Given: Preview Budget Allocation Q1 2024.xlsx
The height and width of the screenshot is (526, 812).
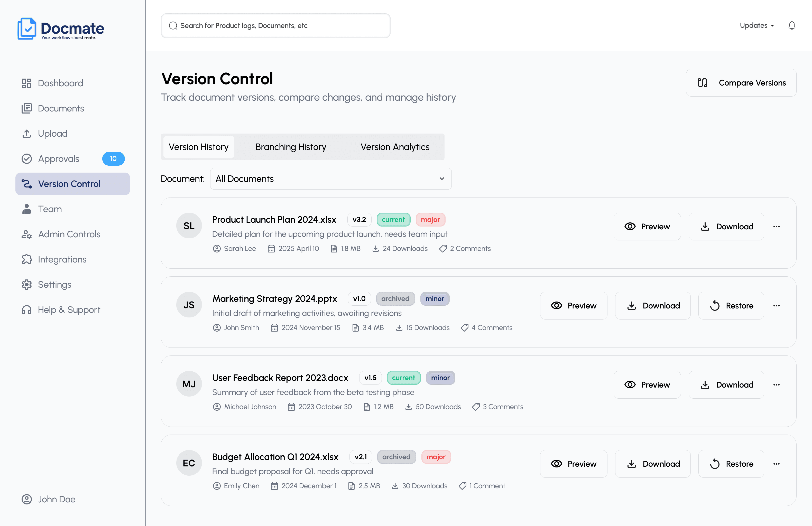Looking at the screenshot, I should [x=574, y=464].
